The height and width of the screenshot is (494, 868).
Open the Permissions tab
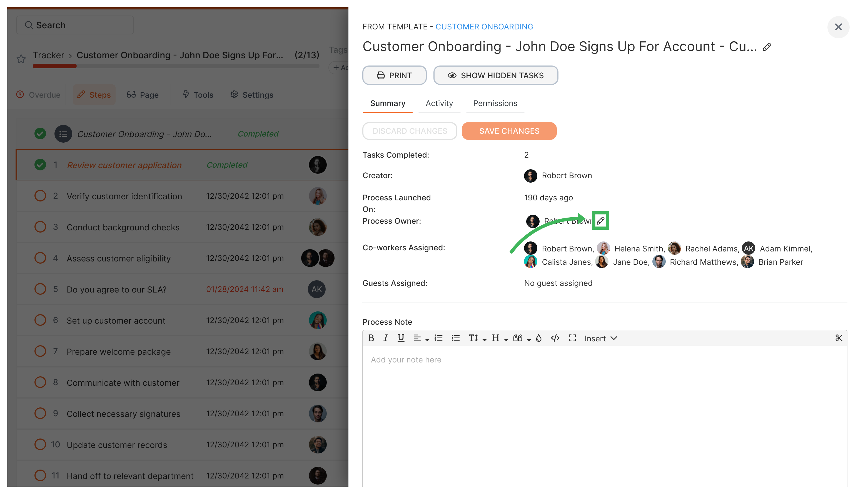click(x=495, y=104)
